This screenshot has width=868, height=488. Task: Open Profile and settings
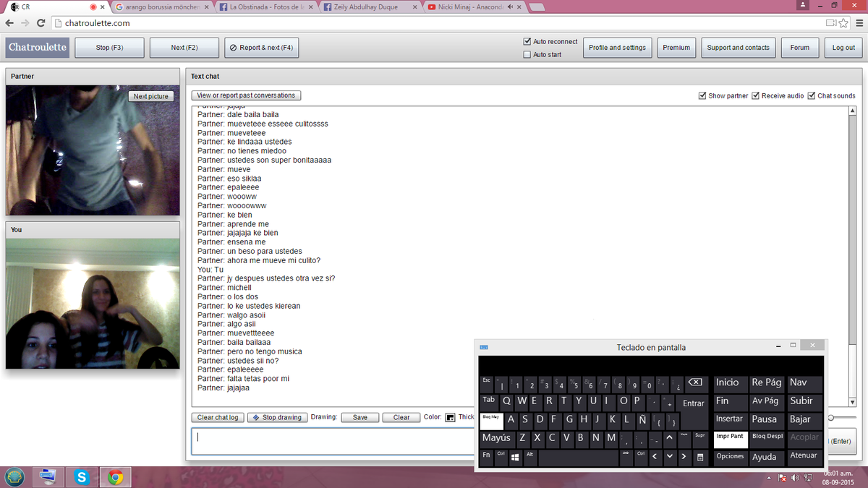(617, 48)
